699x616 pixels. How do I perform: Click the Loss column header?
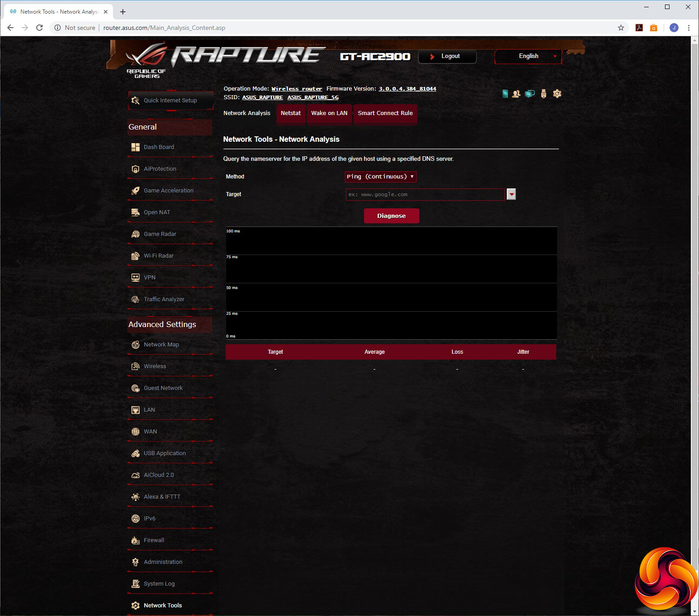tap(457, 352)
